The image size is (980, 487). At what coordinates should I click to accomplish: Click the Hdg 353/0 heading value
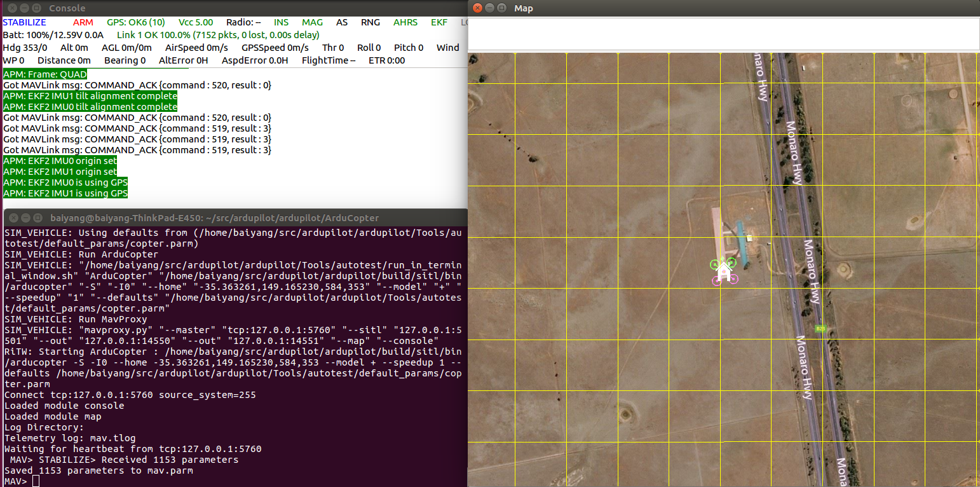25,48
